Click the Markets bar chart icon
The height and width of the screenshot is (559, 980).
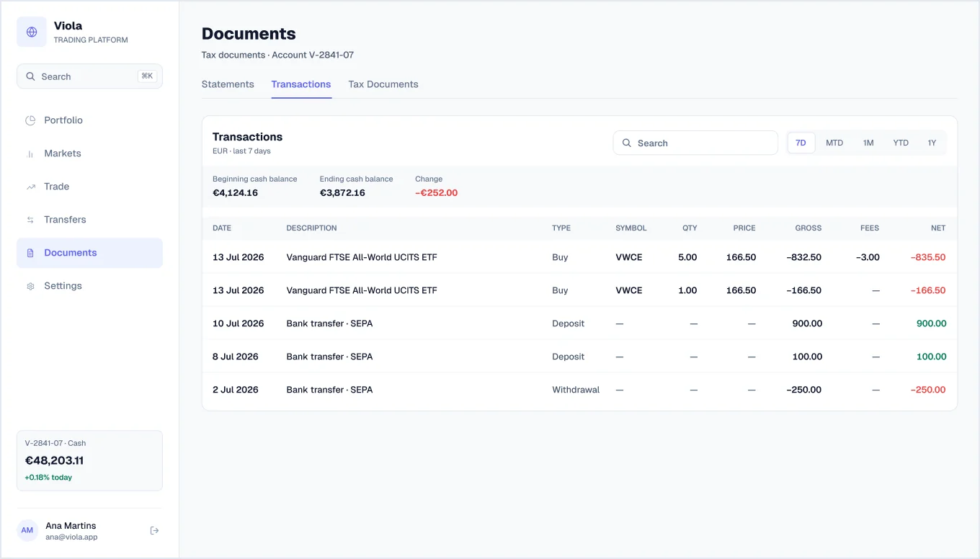coord(30,153)
